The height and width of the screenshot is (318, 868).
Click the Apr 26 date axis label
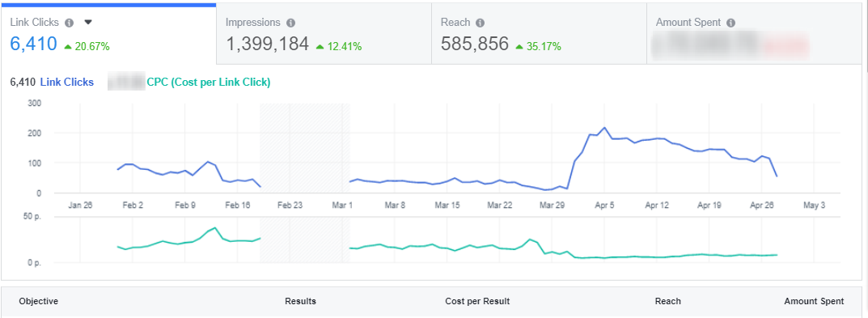[762, 205]
